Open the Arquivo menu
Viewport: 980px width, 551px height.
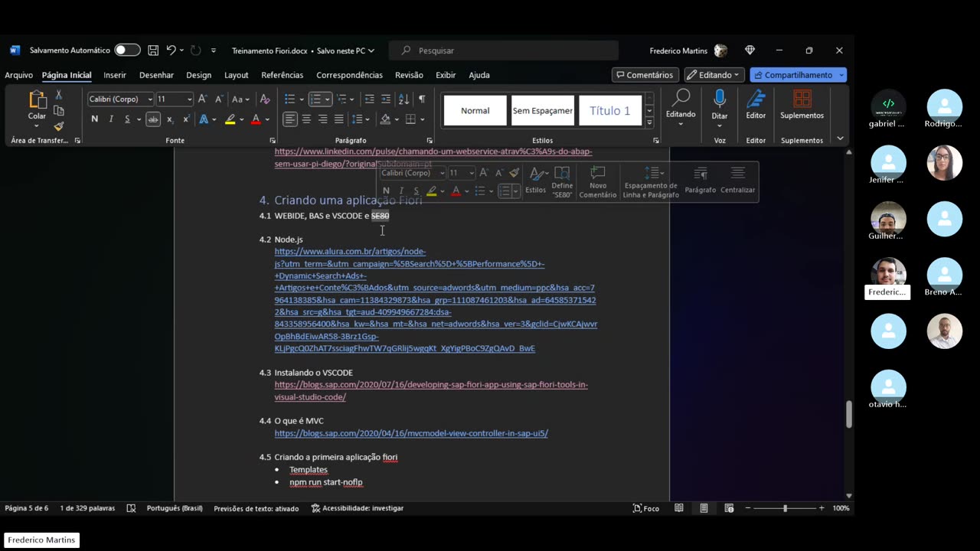tap(19, 75)
